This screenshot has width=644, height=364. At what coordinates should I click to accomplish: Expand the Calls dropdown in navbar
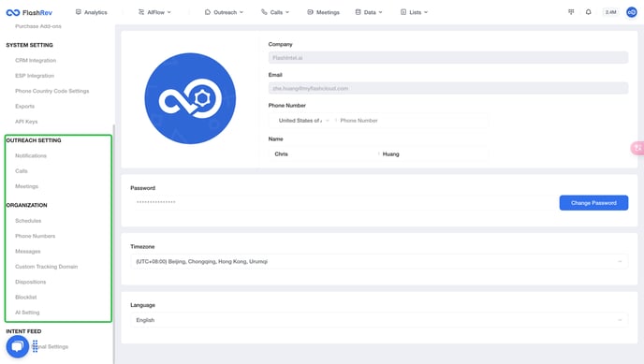coord(275,12)
